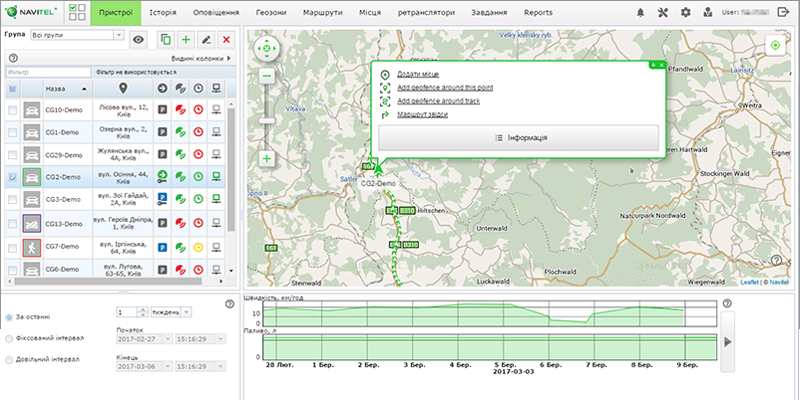Open the Всі групи group dropdown

(76, 35)
